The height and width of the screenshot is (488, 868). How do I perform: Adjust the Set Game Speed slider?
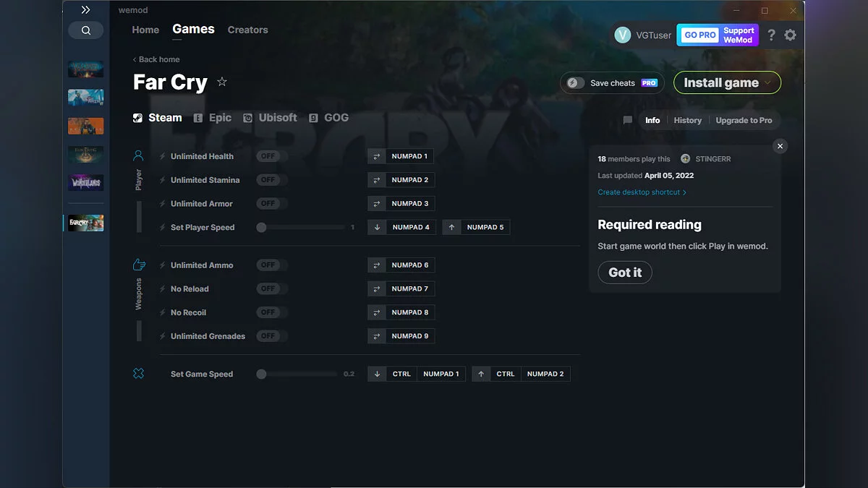click(297, 374)
